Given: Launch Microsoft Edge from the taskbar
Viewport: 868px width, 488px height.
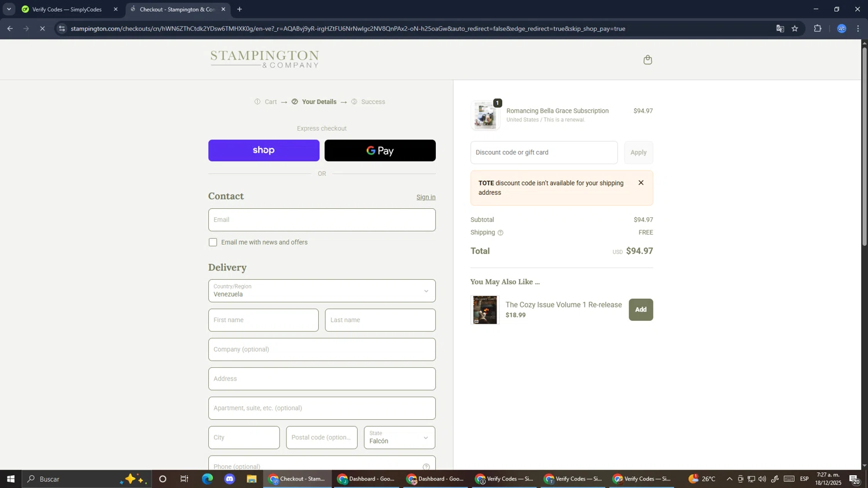Looking at the screenshot, I should point(207,479).
